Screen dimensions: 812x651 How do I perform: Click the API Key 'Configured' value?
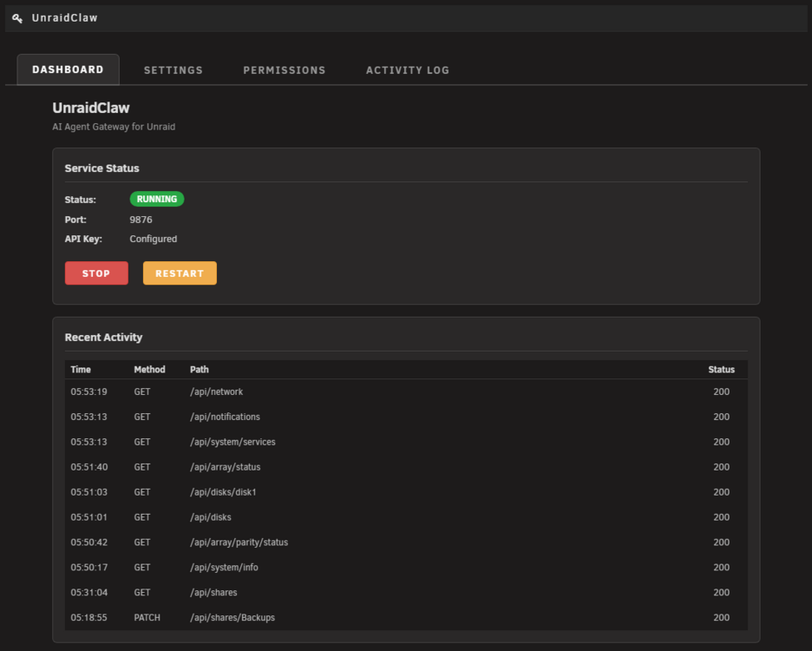point(154,239)
